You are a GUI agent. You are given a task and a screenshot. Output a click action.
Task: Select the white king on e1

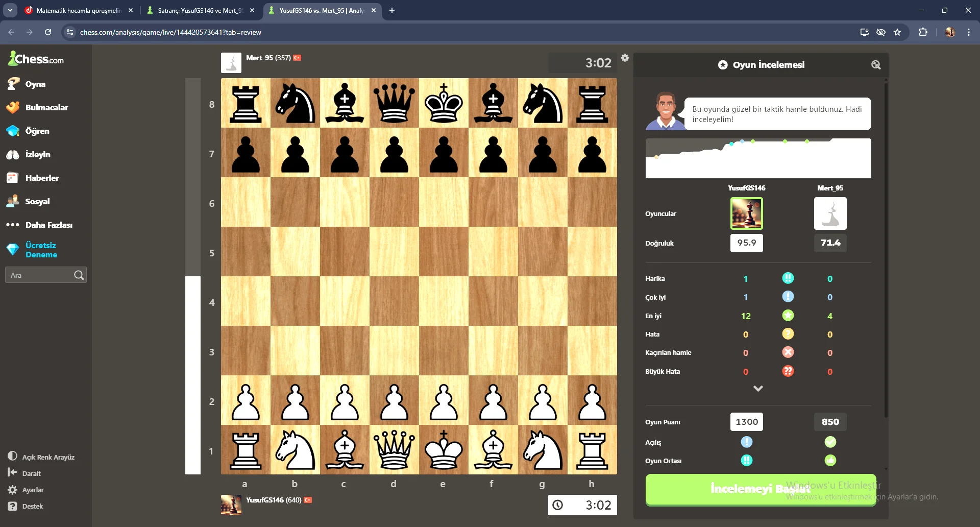point(444,450)
